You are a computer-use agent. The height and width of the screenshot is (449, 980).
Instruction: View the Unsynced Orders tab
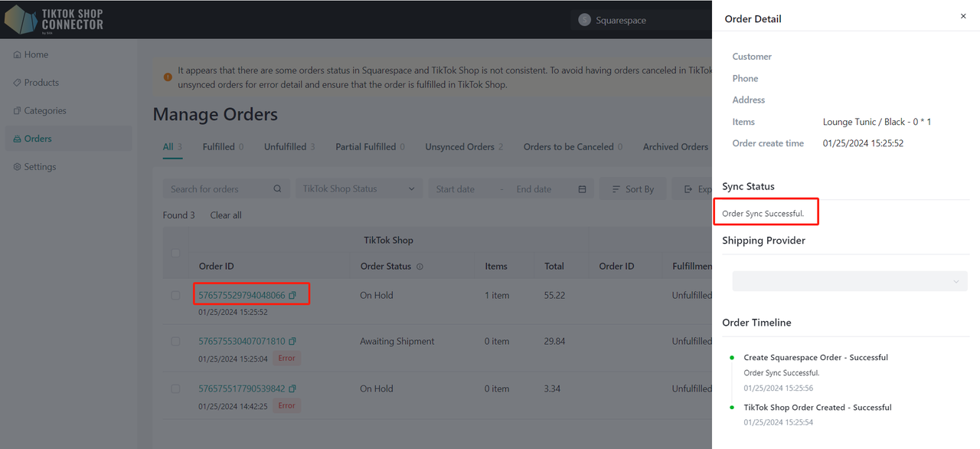pyautogui.click(x=464, y=147)
